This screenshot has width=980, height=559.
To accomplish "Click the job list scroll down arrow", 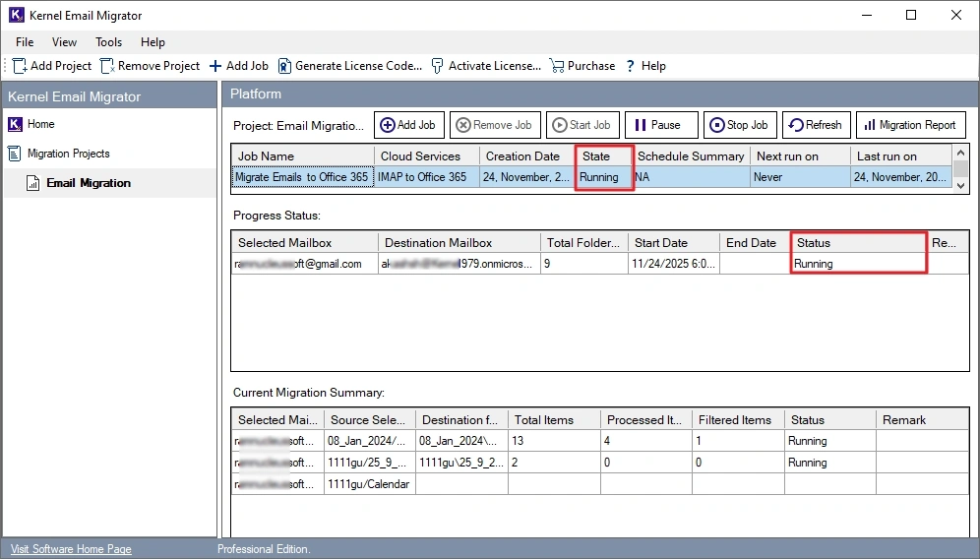I will click(960, 186).
